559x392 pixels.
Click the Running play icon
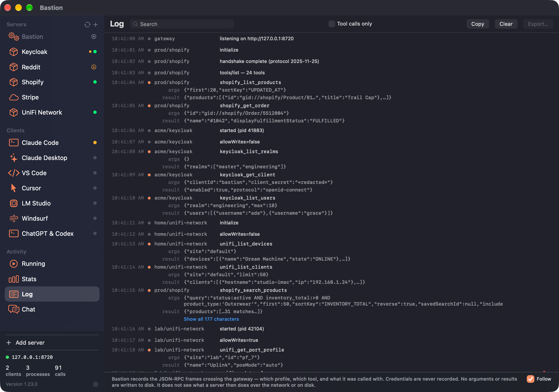[14, 264]
